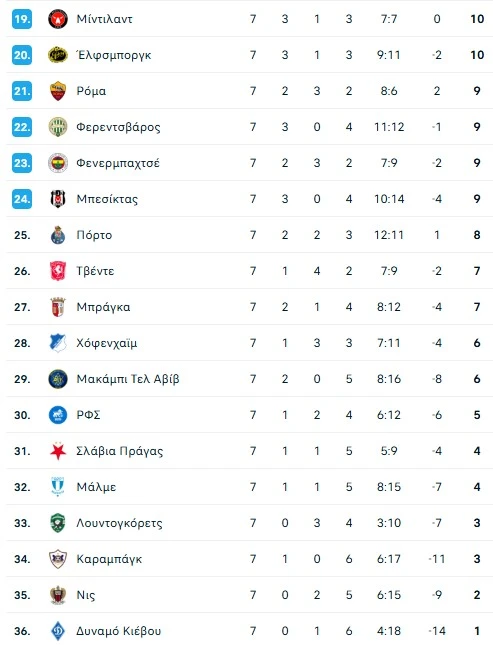Click the ΡΦΣ blue round logo
Viewport: 493px width, 645px height.
(x=58, y=415)
